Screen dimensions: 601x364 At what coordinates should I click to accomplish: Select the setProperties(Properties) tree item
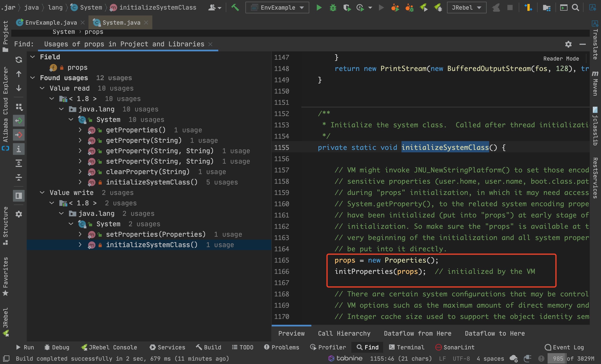[156, 234]
